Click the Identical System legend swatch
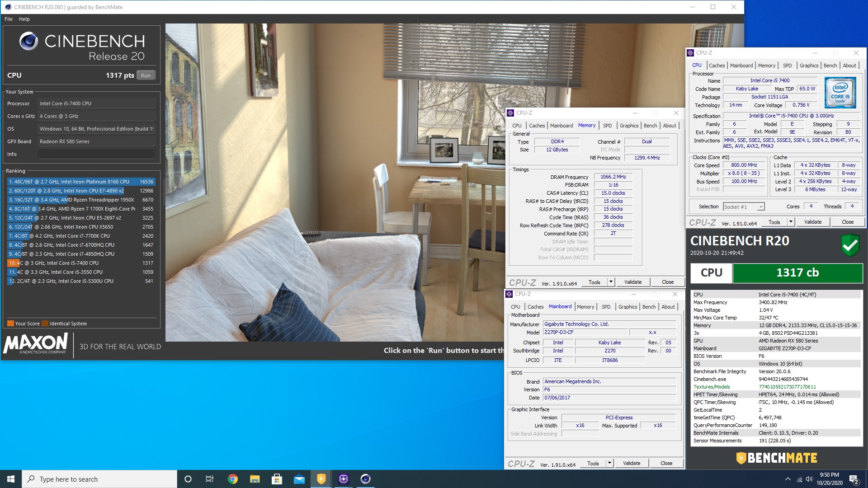 click(45, 324)
